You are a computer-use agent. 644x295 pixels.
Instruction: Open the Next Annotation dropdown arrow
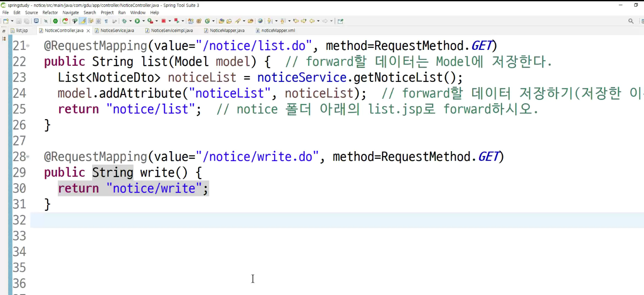pos(276,21)
